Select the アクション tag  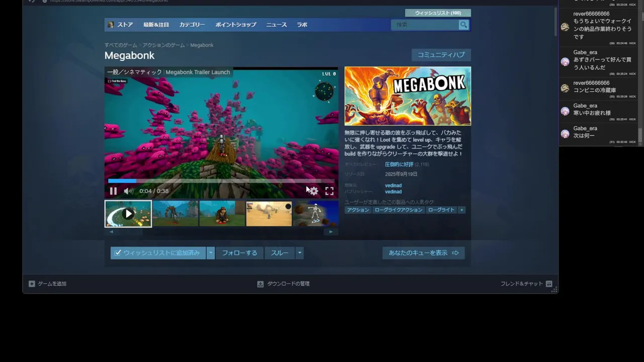(358, 210)
